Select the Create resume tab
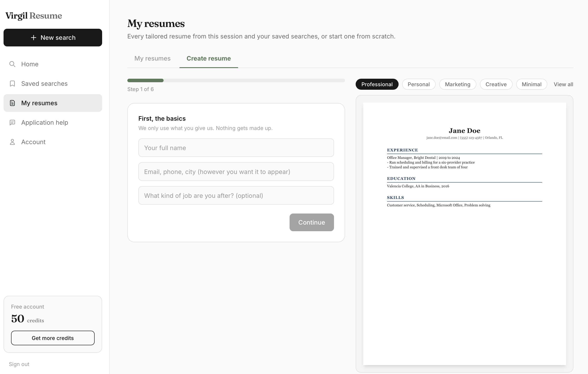This screenshot has width=588, height=374. [208, 58]
